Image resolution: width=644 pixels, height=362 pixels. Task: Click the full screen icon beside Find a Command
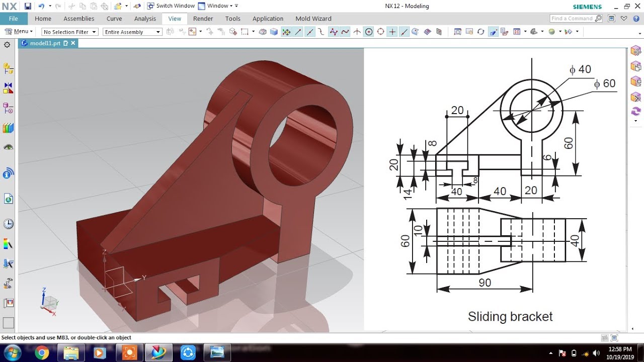click(x=611, y=19)
